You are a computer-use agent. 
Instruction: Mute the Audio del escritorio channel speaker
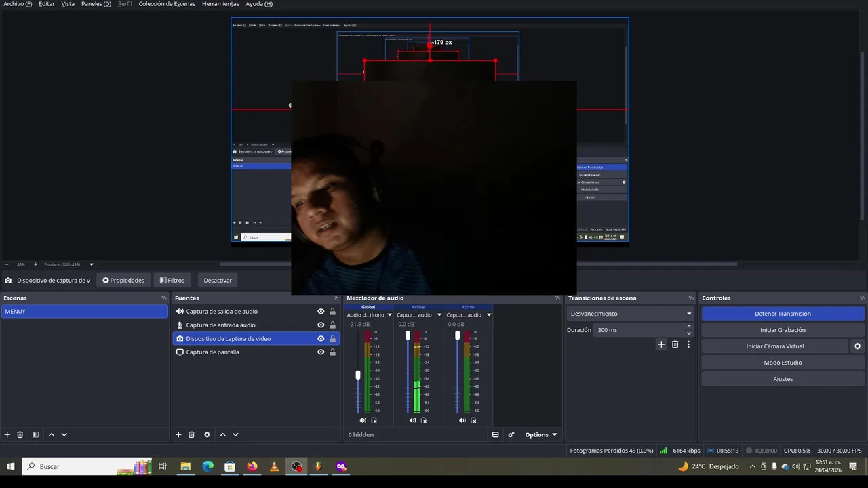pyautogui.click(x=363, y=420)
